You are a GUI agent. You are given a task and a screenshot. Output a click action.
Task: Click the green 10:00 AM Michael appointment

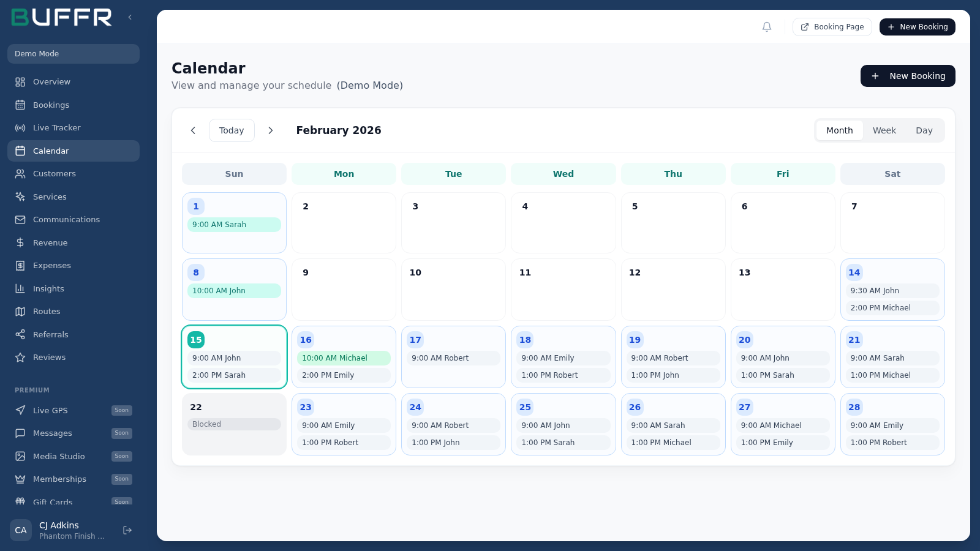[x=344, y=358]
